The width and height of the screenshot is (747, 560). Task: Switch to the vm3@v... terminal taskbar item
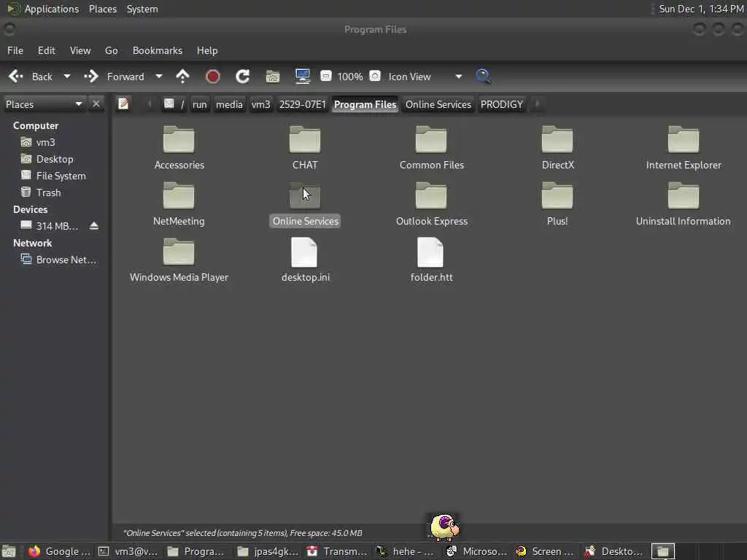point(128,551)
